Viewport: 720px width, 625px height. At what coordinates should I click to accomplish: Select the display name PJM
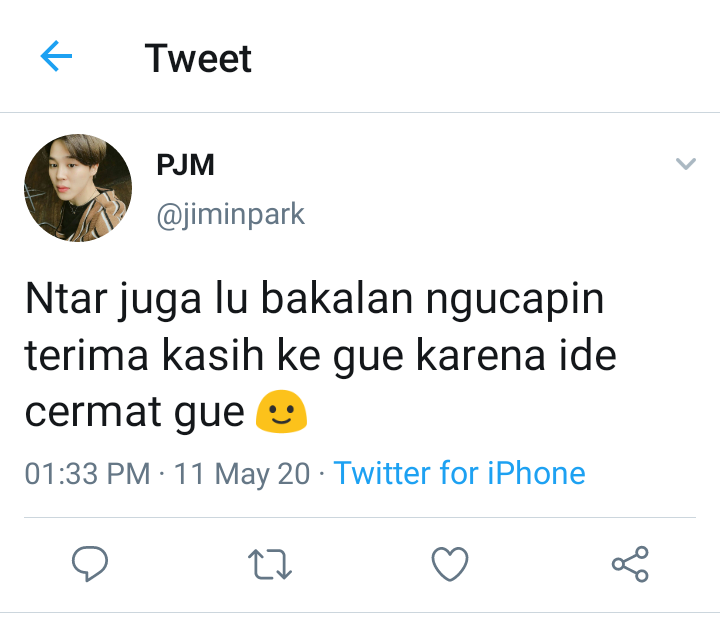click(x=186, y=164)
